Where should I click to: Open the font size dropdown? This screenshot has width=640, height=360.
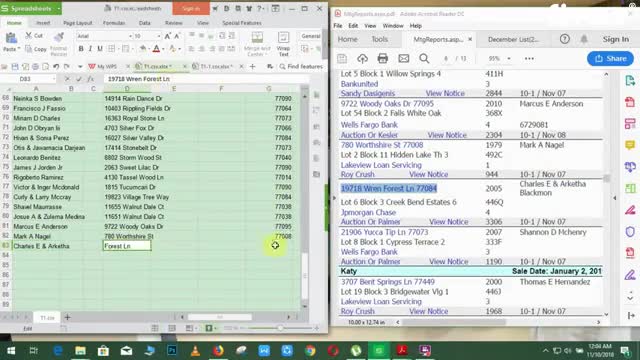click(x=159, y=36)
